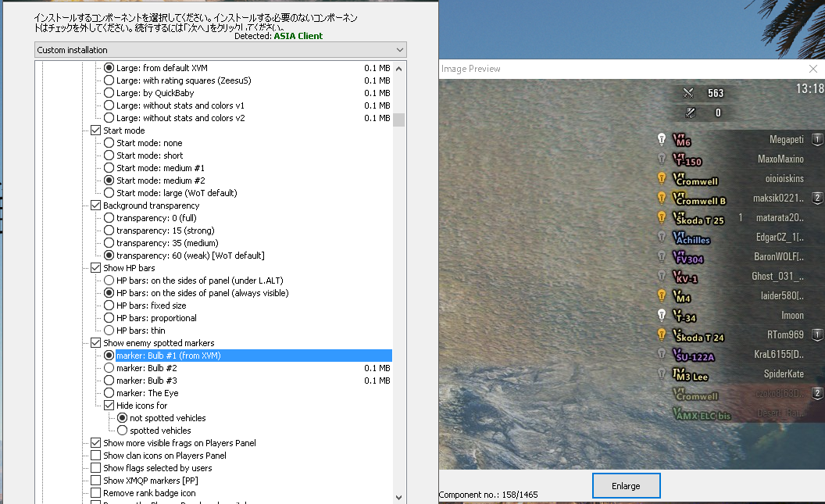Viewport: 825px width, 504px height.
Task: Select 'transparency: 15 (strong)' option
Action: (x=109, y=231)
